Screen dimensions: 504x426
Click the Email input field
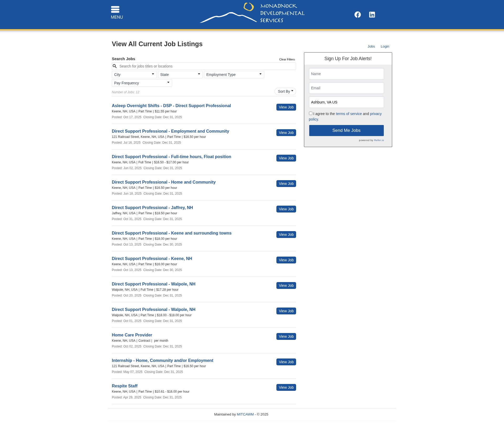point(346,88)
